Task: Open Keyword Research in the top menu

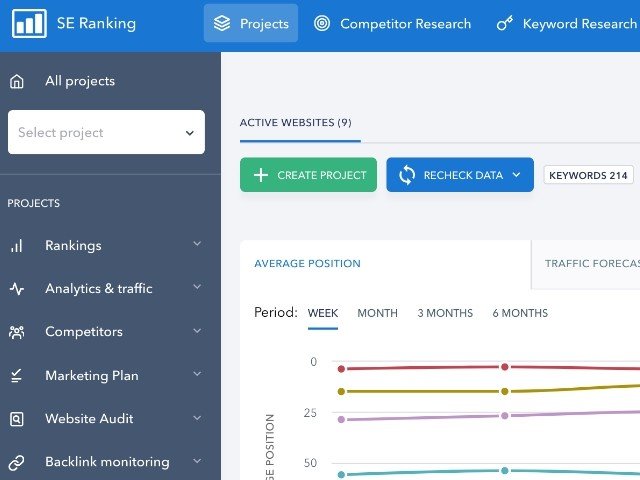Action: [567, 23]
